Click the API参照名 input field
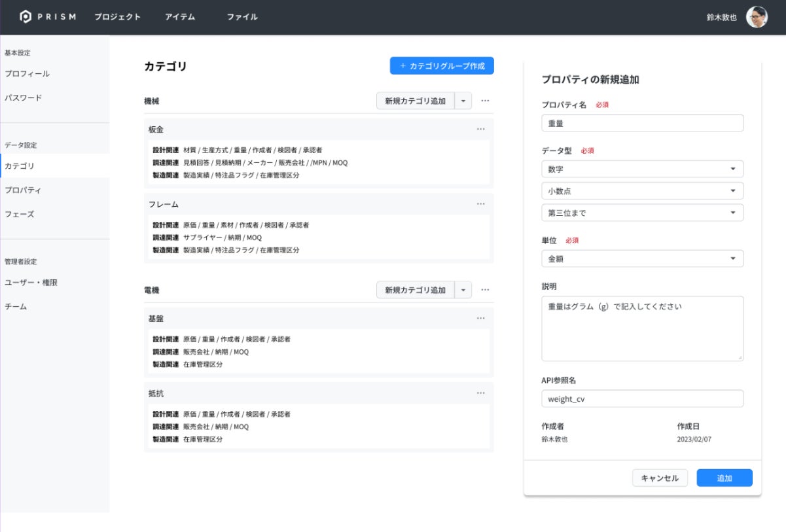The height and width of the screenshot is (532, 786). [643, 399]
